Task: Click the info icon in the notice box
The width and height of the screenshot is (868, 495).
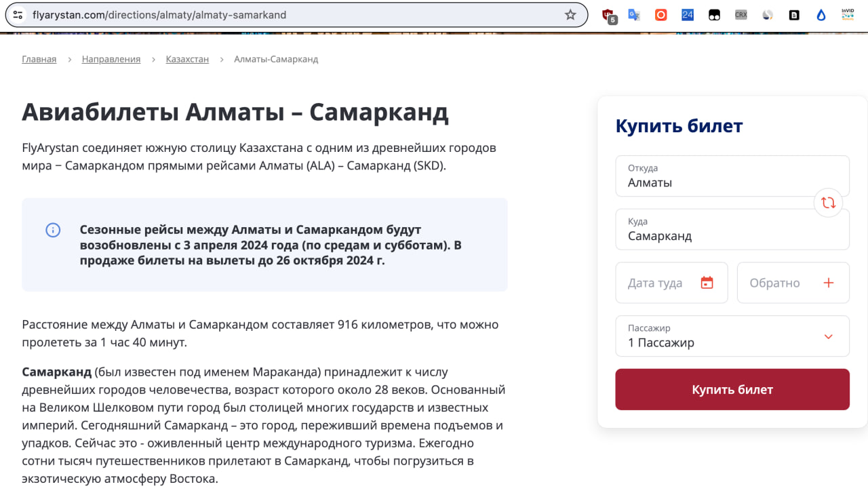Action: (53, 230)
